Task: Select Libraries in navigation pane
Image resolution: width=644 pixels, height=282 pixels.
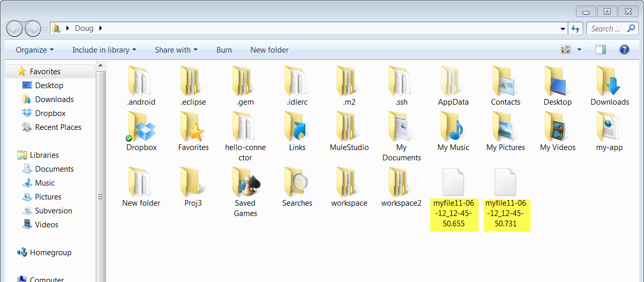Action: (x=44, y=155)
